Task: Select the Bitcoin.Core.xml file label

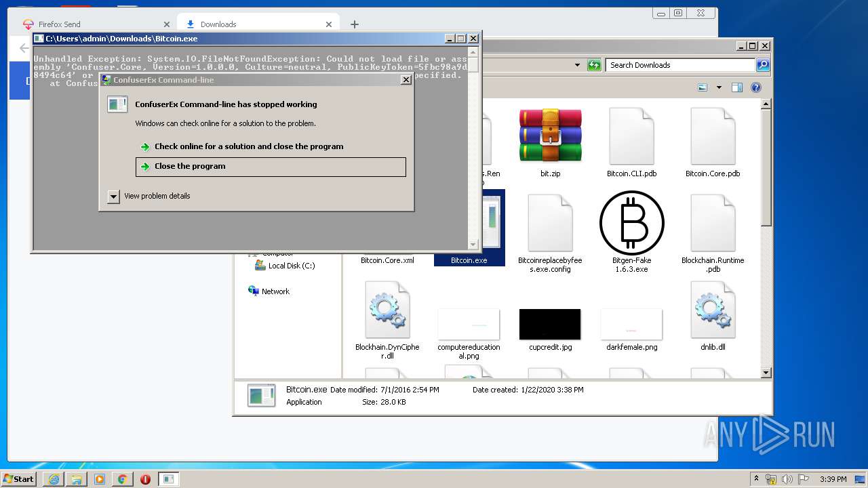Action: coord(387,260)
